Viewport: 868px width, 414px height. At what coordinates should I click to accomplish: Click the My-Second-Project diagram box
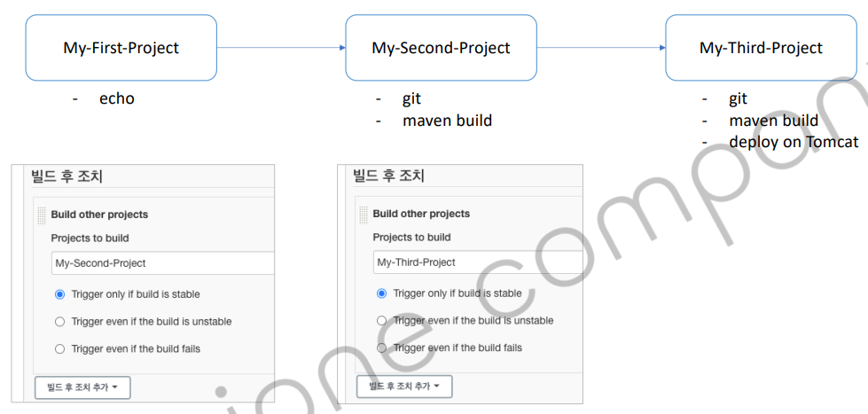coord(441,48)
